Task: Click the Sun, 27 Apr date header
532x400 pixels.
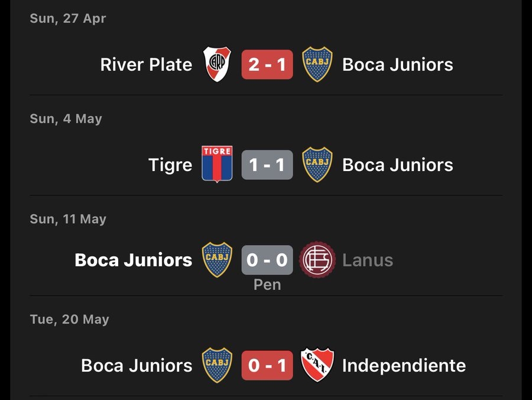Action: click(x=68, y=18)
